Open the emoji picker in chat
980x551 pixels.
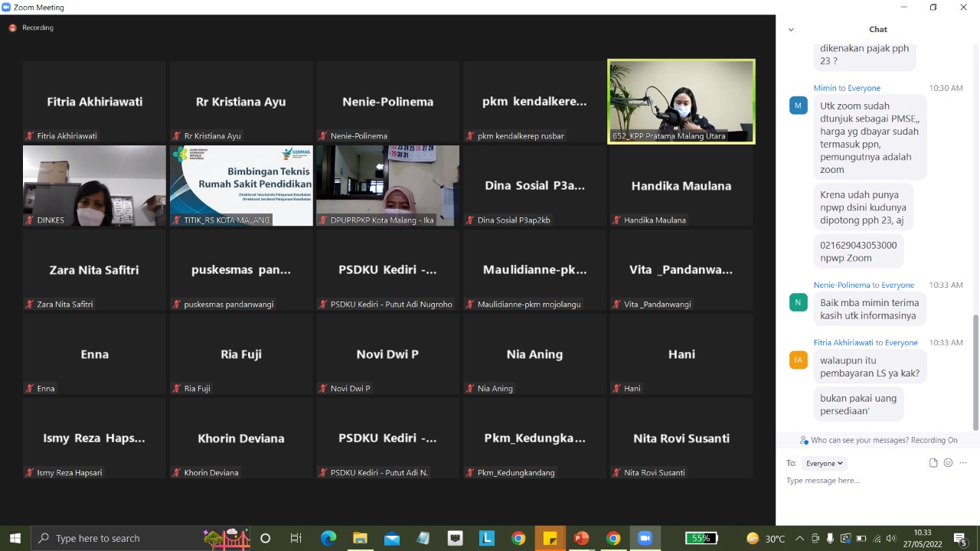click(948, 463)
